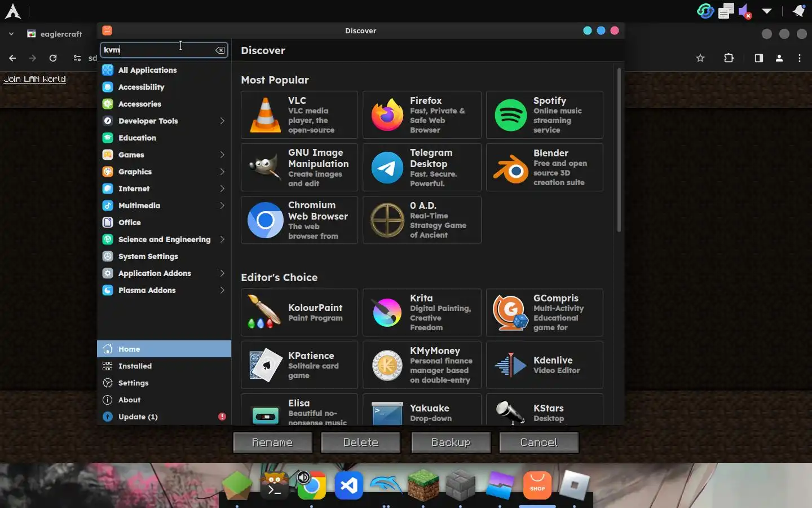Clear the kvm search text
The image size is (812, 508).
point(220,50)
